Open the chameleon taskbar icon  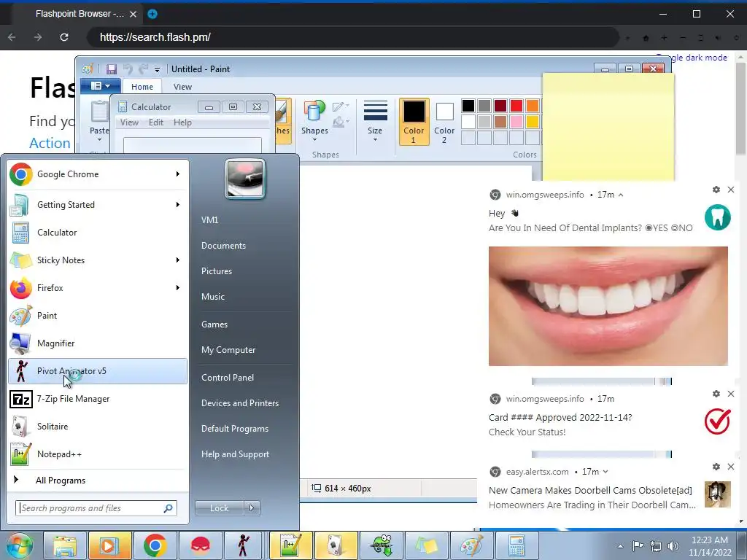pyautogui.click(x=381, y=545)
